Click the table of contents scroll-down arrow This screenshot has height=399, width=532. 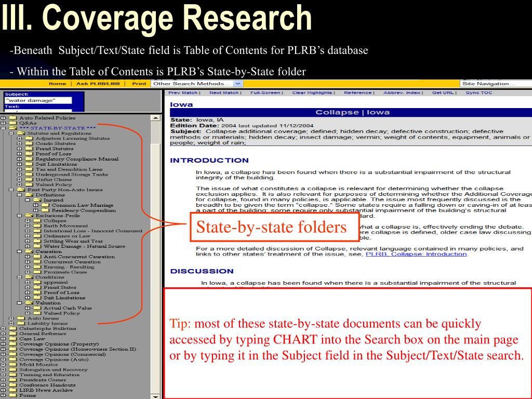click(x=155, y=396)
